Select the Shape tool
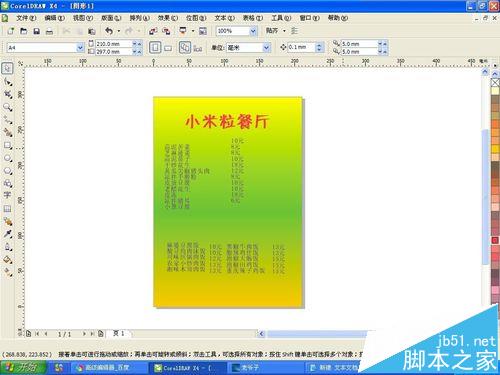500x375 pixels. click(x=7, y=82)
